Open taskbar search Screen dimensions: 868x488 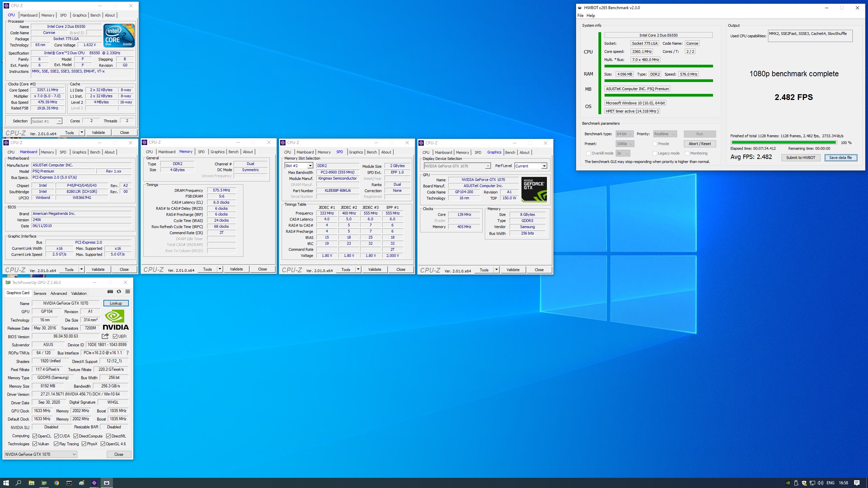(x=19, y=483)
